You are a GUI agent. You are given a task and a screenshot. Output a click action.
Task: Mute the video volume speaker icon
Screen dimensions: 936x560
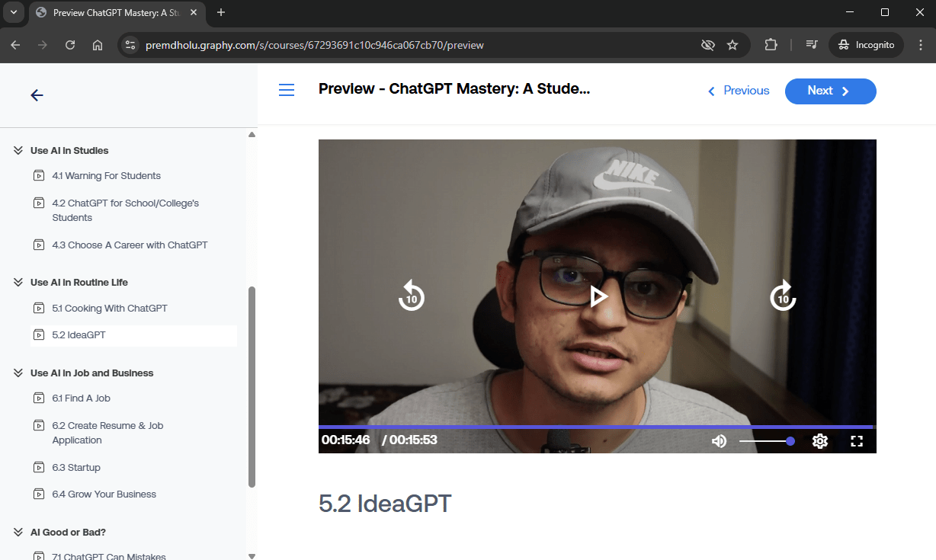click(x=719, y=441)
